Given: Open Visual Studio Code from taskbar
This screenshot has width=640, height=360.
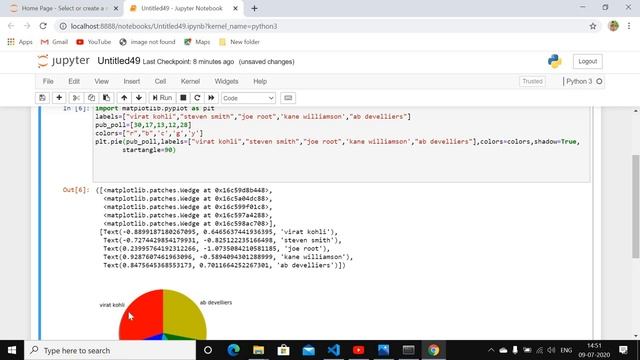Looking at the screenshot, I should [x=333, y=350].
